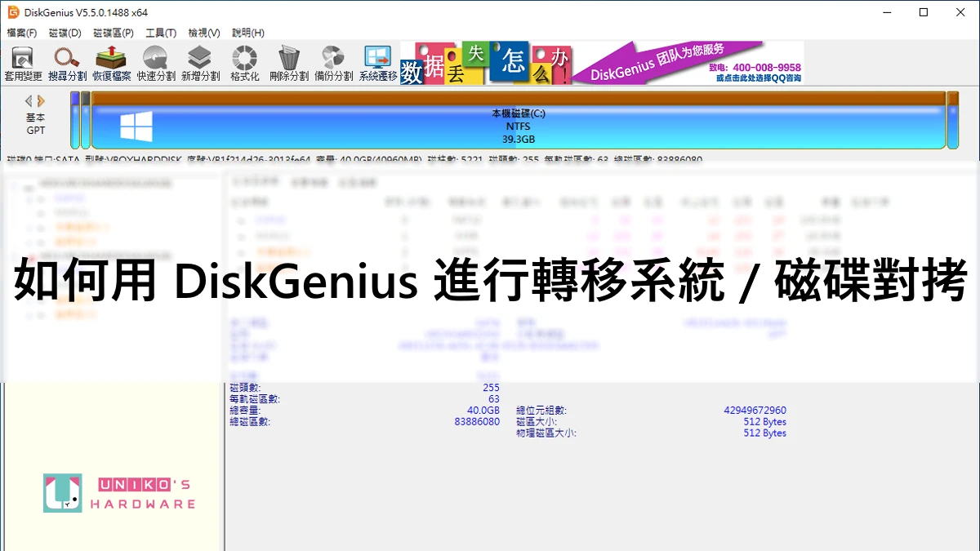Select the first small purple partition block
Screen dimensions: 980x551
[75, 120]
